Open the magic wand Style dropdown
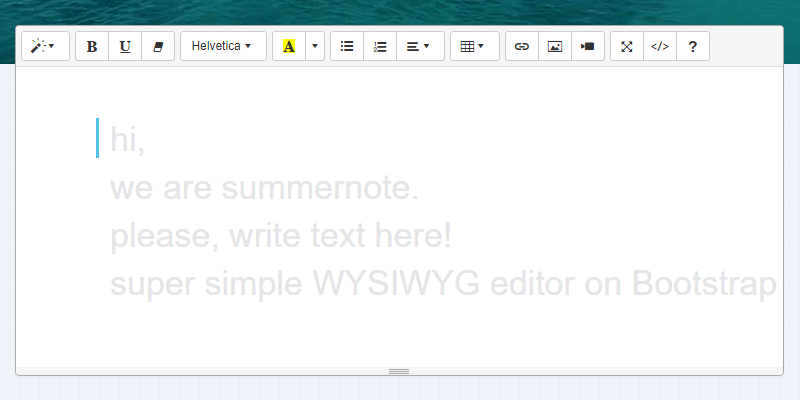This screenshot has width=800, height=400. [x=45, y=46]
